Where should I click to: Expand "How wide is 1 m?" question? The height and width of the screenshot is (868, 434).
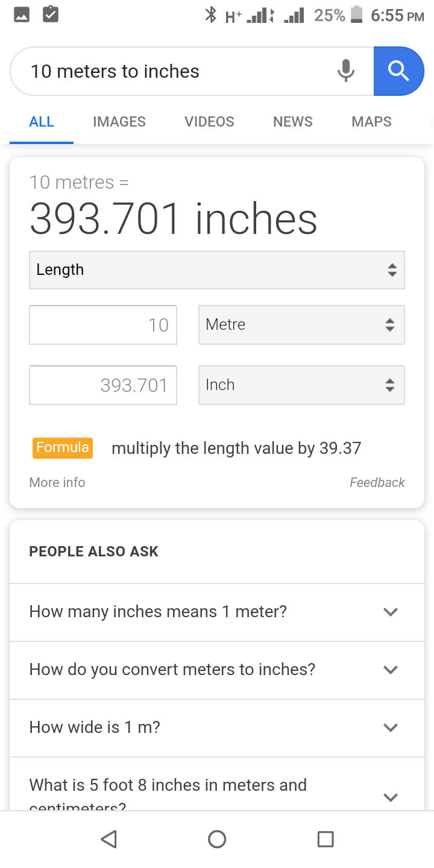(x=217, y=728)
